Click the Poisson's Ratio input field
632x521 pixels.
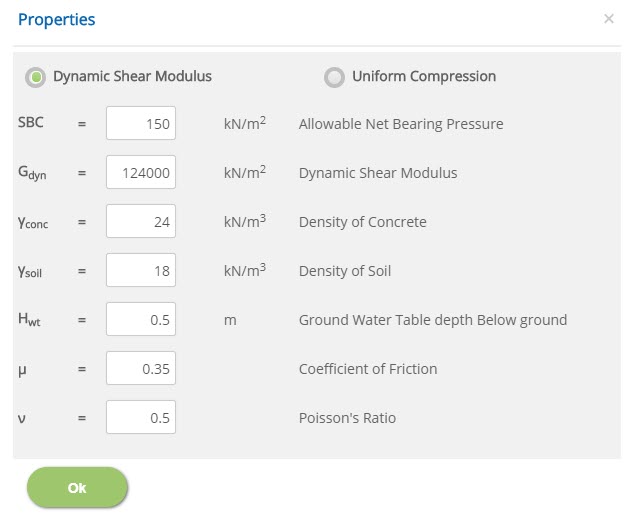[141, 417]
